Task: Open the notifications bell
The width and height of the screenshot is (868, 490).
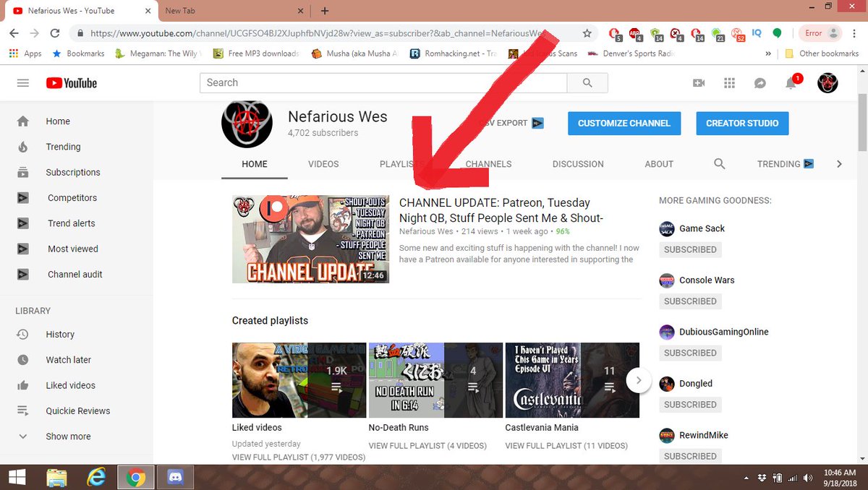Action: pyautogui.click(x=791, y=82)
